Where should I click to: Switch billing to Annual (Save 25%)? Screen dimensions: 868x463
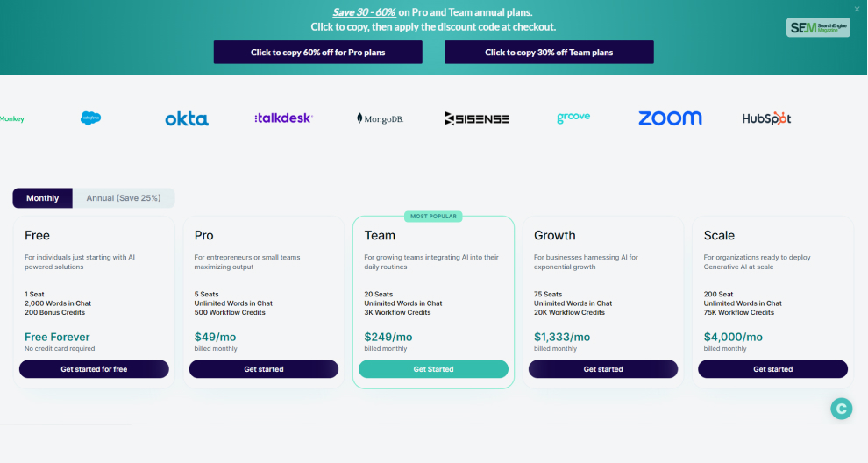point(124,197)
